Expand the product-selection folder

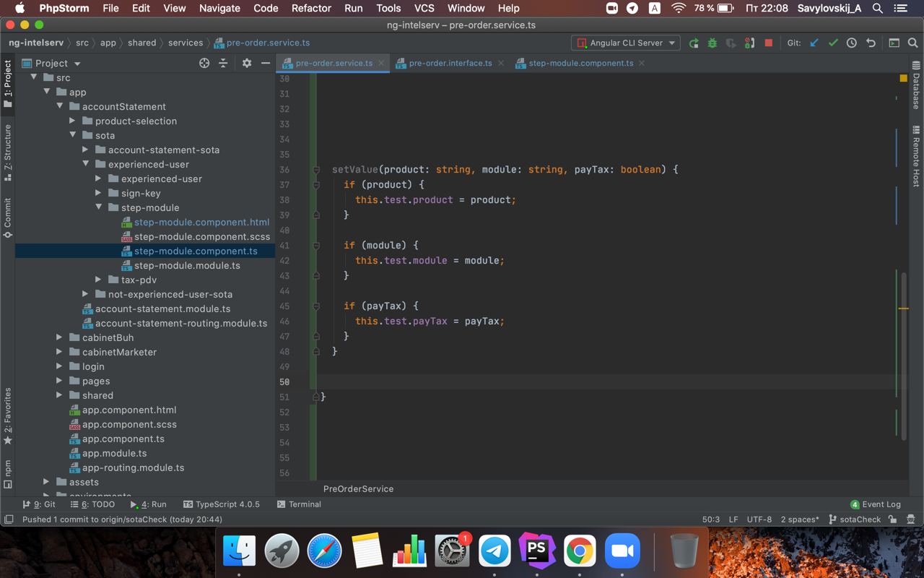[72, 121]
